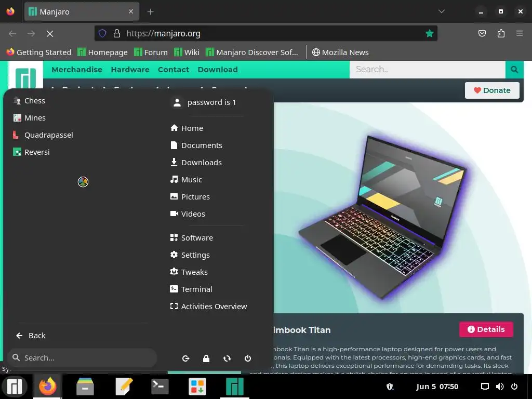Open Settings from the app menu
The image size is (532, 399).
[x=190, y=255]
